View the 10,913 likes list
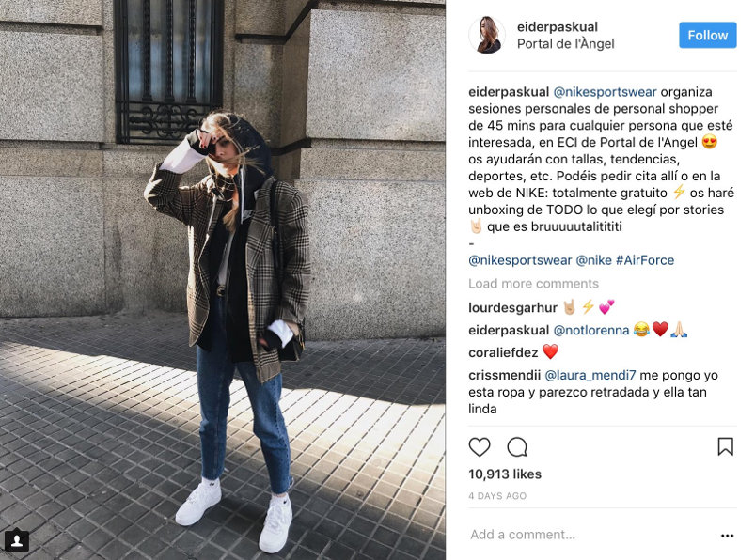The width and height of the screenshot is (755, 560). [x=505, y=474]
